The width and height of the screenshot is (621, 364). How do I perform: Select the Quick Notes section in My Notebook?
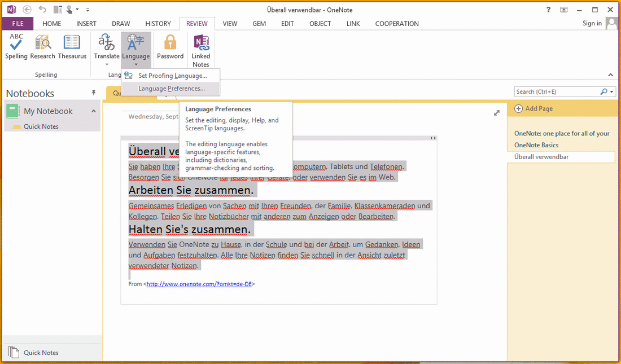41,127
